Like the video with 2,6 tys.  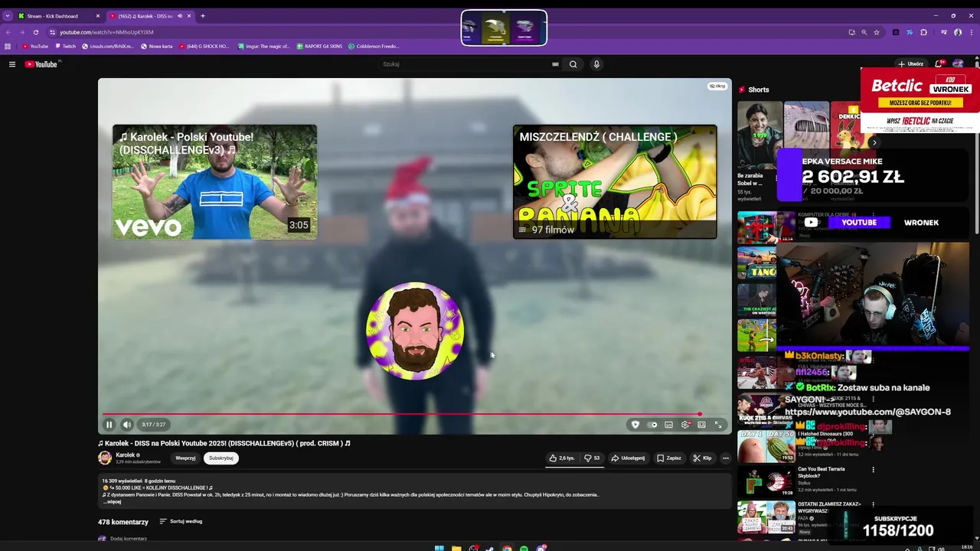pyautogui.click(x=561, y=458)
